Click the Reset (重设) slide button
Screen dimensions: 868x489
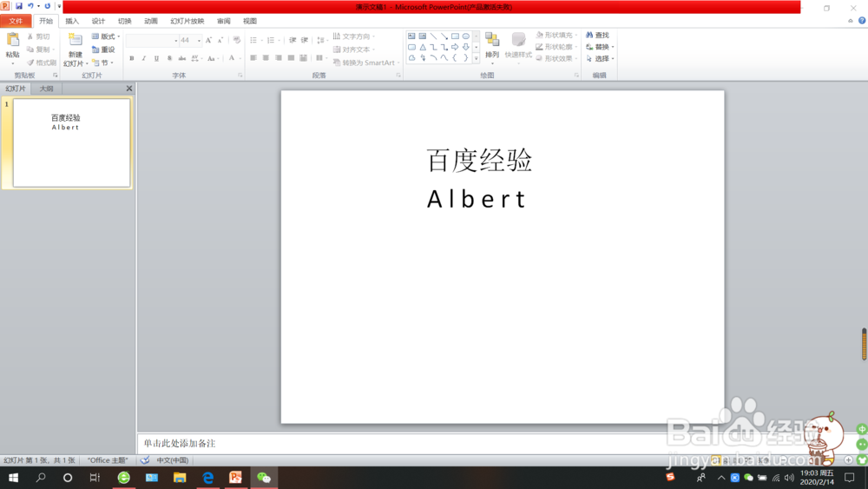(103, 50)
